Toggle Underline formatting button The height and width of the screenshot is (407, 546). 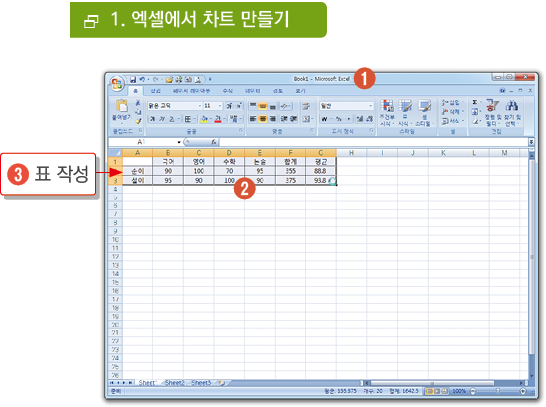click(172, 119)
